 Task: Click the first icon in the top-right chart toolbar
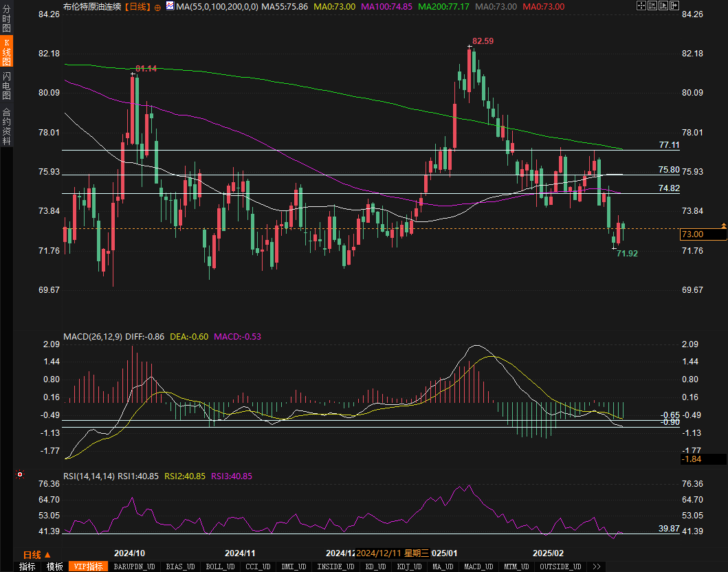pos(641,5)
